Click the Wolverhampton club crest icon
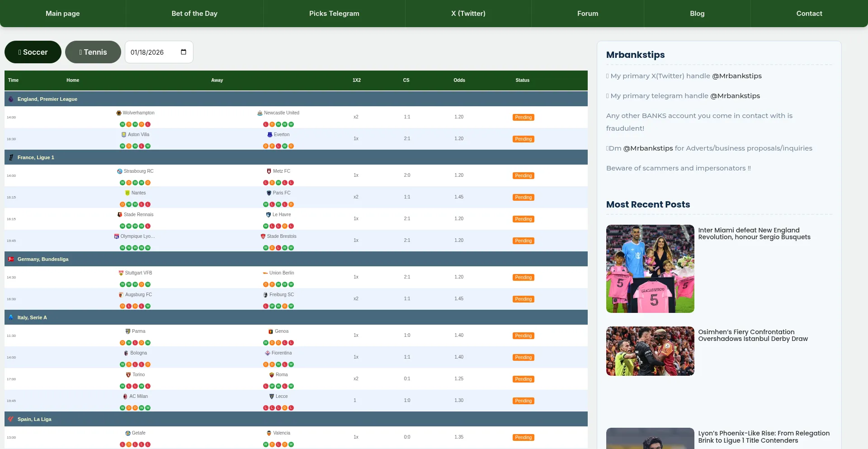868x449 pixels. click(x=119, y=113)
